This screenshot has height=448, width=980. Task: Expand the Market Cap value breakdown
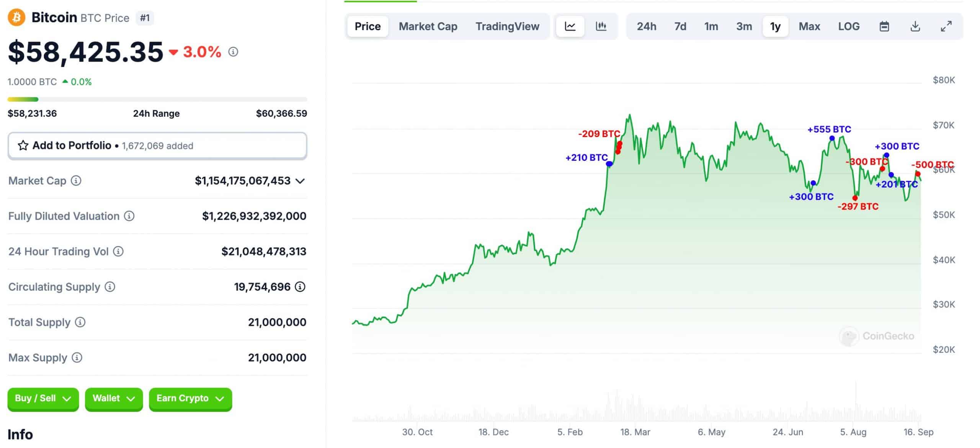click(301, 181)
